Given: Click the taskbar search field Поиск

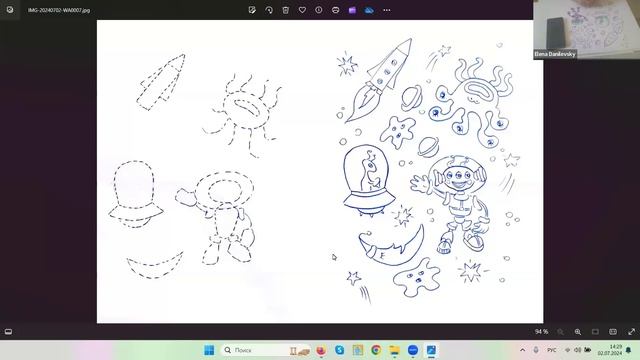Looking at the screenshot, I should [x=266, y=350].
